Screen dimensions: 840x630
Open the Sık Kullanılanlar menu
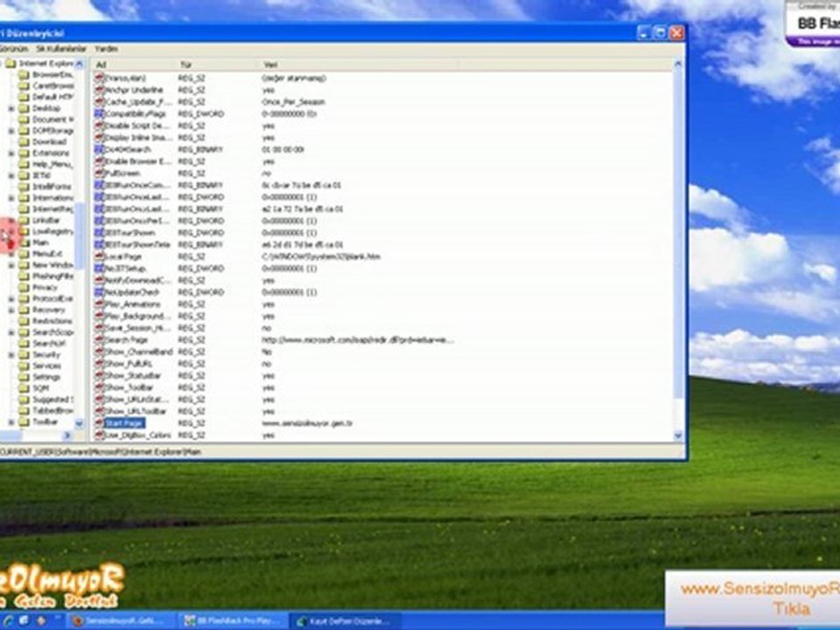coord(61,49)
